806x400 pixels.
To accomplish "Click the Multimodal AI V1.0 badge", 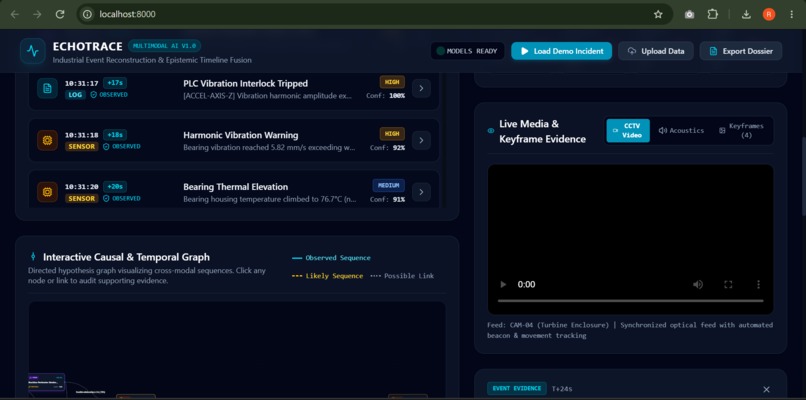I will 164,46.
